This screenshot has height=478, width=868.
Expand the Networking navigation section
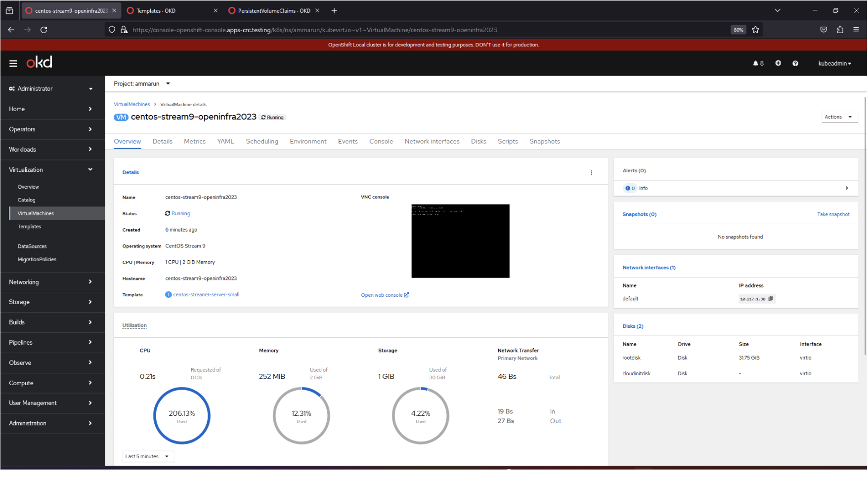(x=52, y=282)
